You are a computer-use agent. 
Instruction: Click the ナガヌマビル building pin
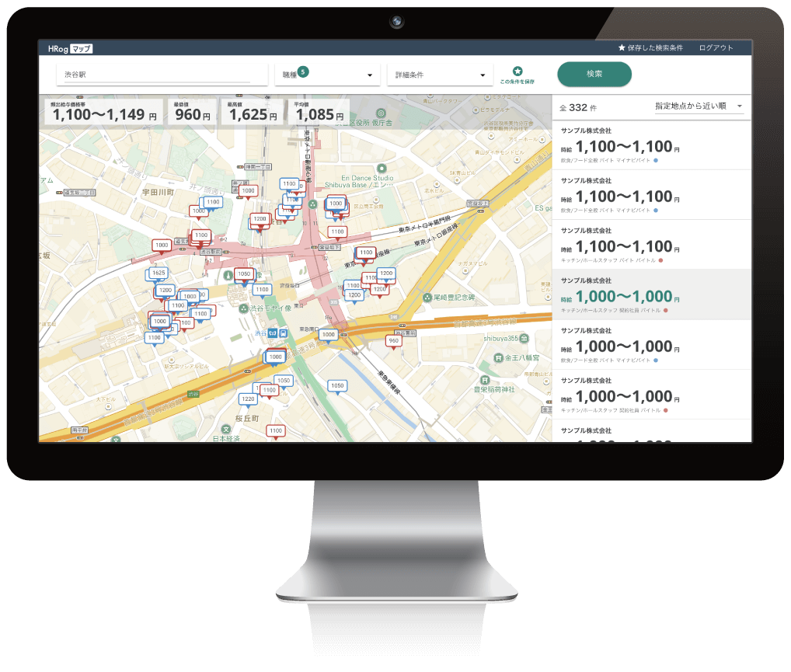click(465, 271)
